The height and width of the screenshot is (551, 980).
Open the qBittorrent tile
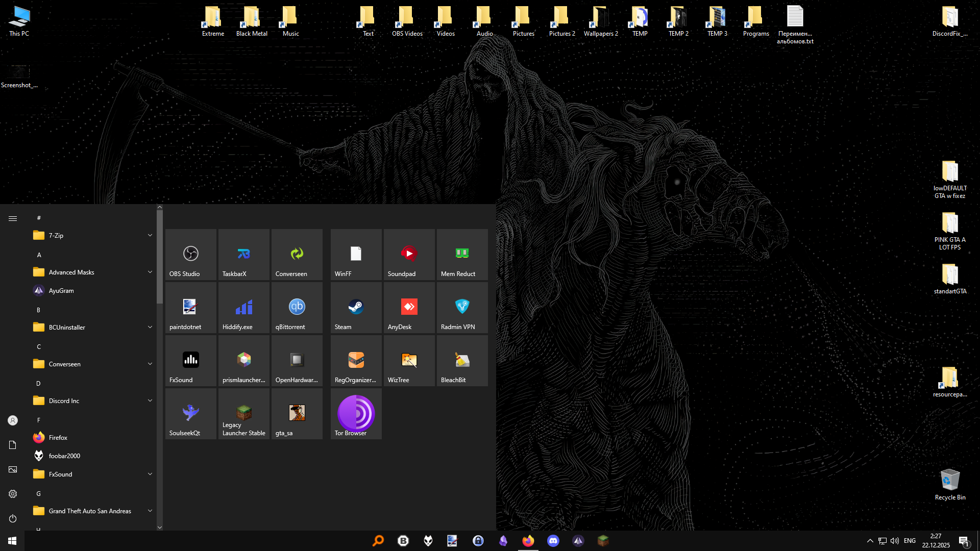[x=297, y=308]
